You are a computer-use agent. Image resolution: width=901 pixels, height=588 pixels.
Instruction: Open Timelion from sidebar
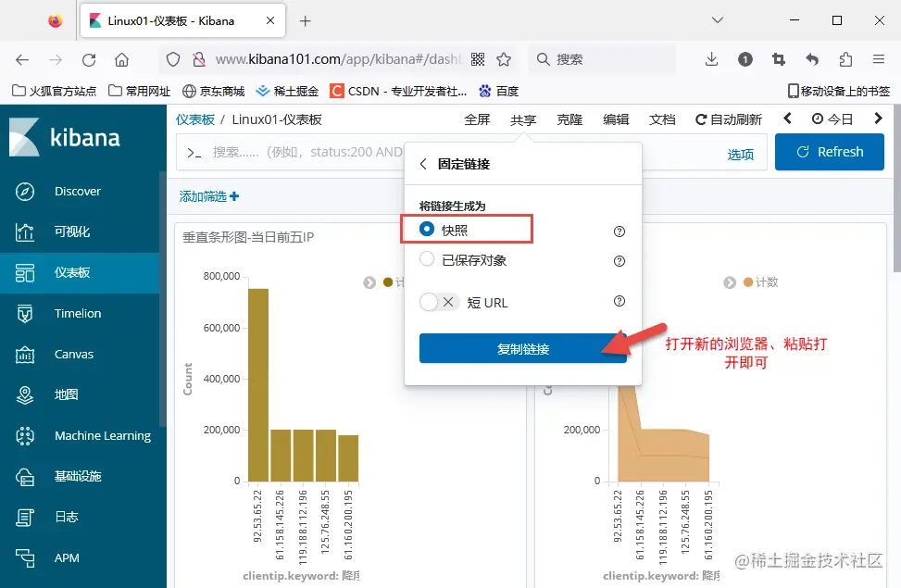coord(80,314)
